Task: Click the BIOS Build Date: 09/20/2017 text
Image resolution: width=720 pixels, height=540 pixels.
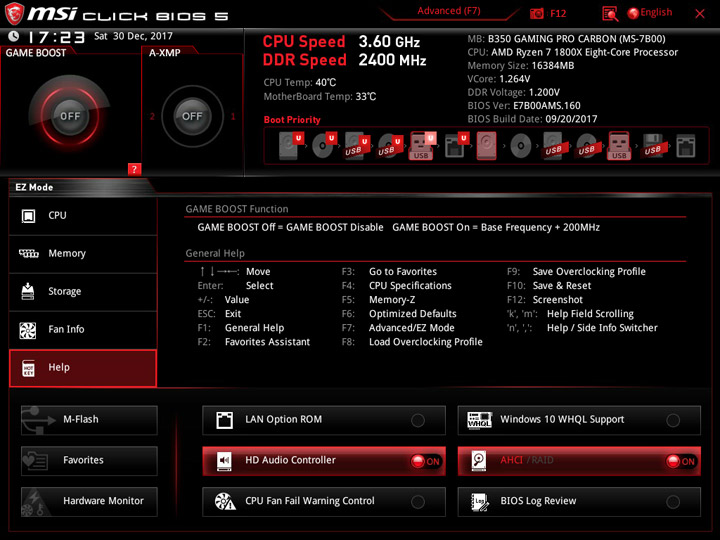Action: (532, 119)
